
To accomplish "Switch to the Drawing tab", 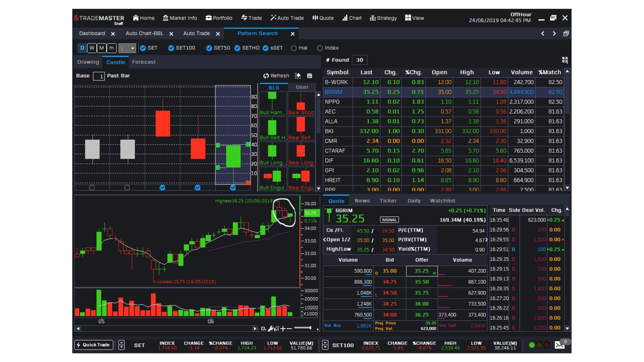I will (88, 62).
